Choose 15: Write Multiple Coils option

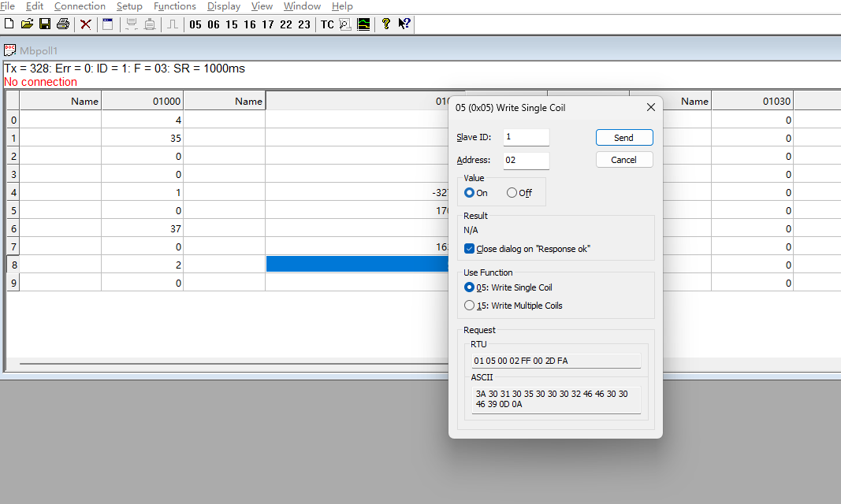tap(470, 306)
